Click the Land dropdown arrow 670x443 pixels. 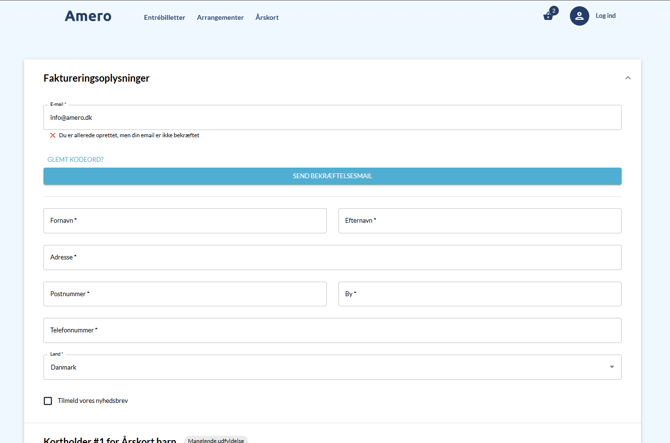pos(611,367)
